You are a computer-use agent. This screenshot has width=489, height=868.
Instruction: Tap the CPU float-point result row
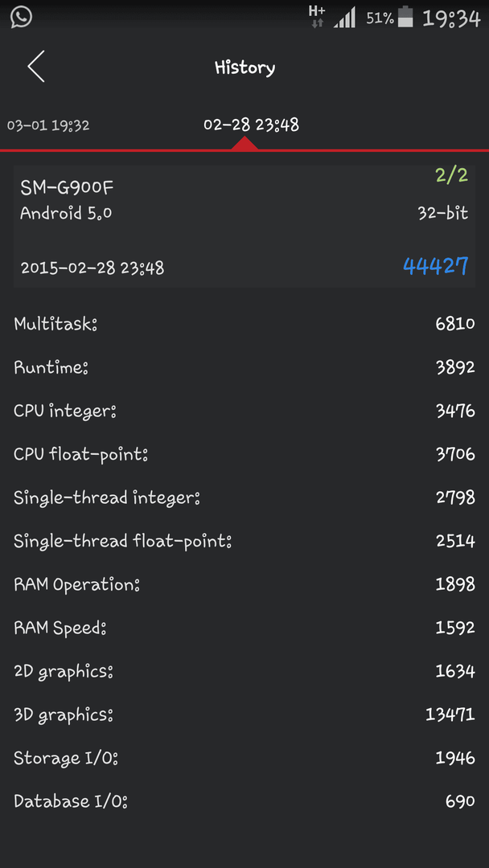click(x=244, y=455)
